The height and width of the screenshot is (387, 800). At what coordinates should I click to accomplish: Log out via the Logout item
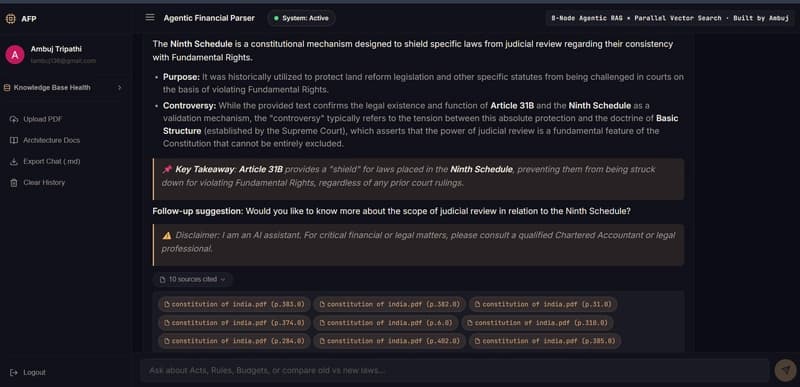tap(28, 373)
